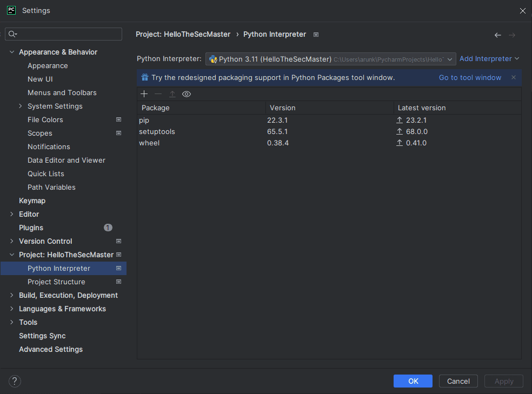532x394 pixels.
Task: Click upgrade arrow beside setuptools latest version
Action: (400, 131)
